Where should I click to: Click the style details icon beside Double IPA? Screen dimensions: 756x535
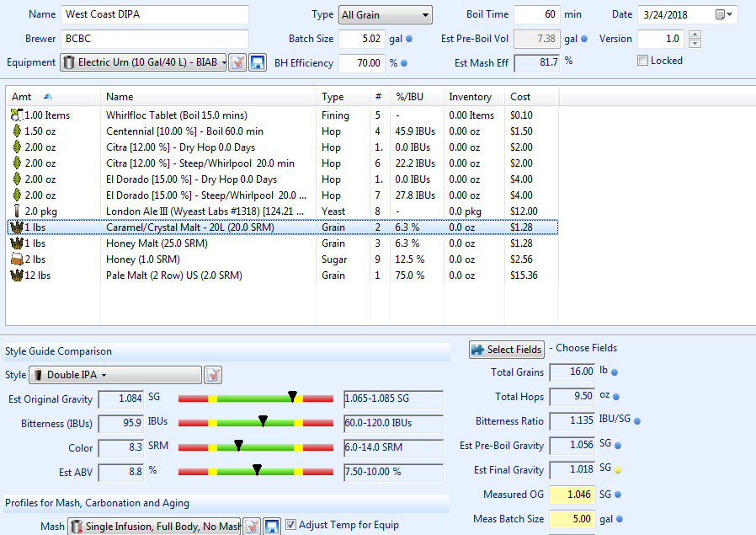pyautogui.click(x=213, y=375)
